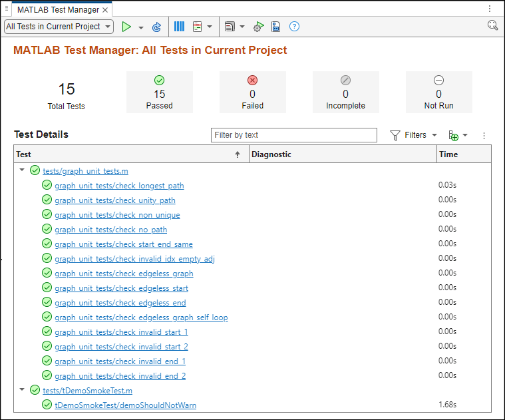Collapse the tests/graph_unit_tests.m node
The image size is (505, 420).
point(22,170)
